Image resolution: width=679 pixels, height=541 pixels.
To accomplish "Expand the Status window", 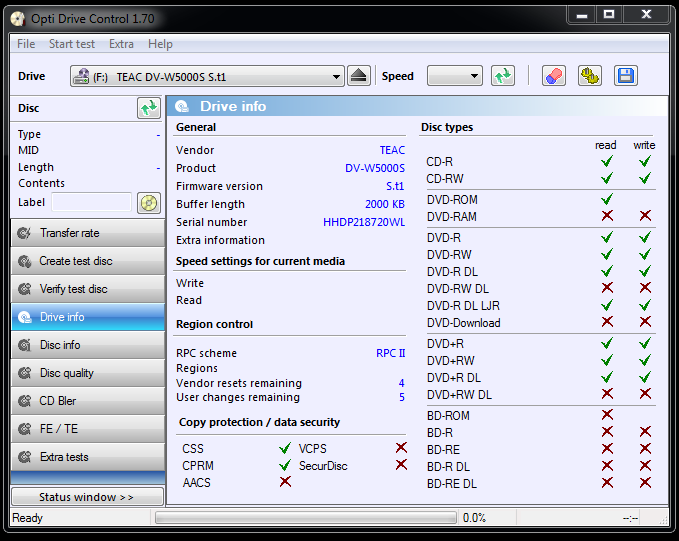I will (87, 497).
